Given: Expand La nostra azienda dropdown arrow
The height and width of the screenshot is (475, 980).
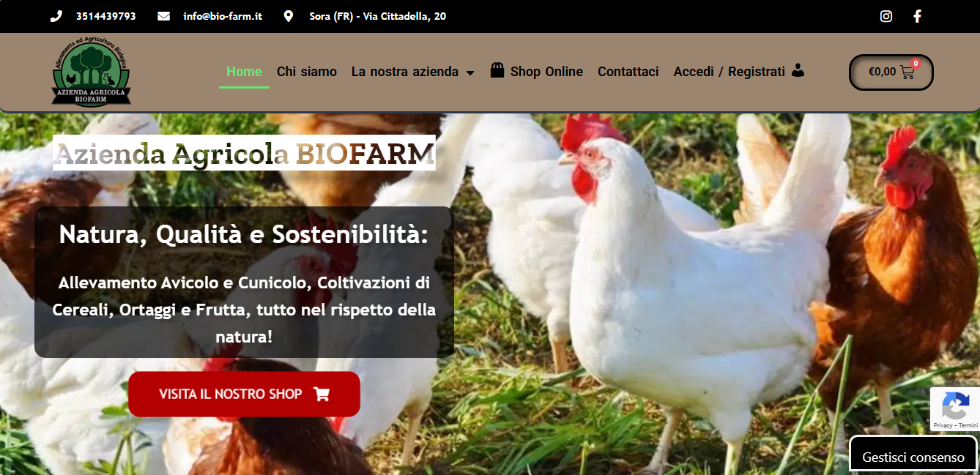Looking at the screenshot, I should tap(470, 72).
